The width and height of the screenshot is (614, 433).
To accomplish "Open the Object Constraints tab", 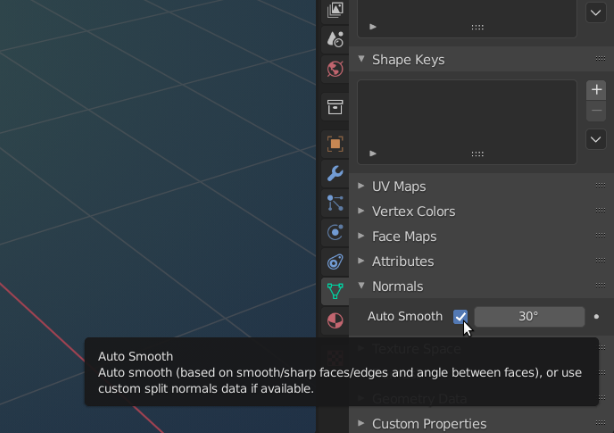I will (335, 262).
